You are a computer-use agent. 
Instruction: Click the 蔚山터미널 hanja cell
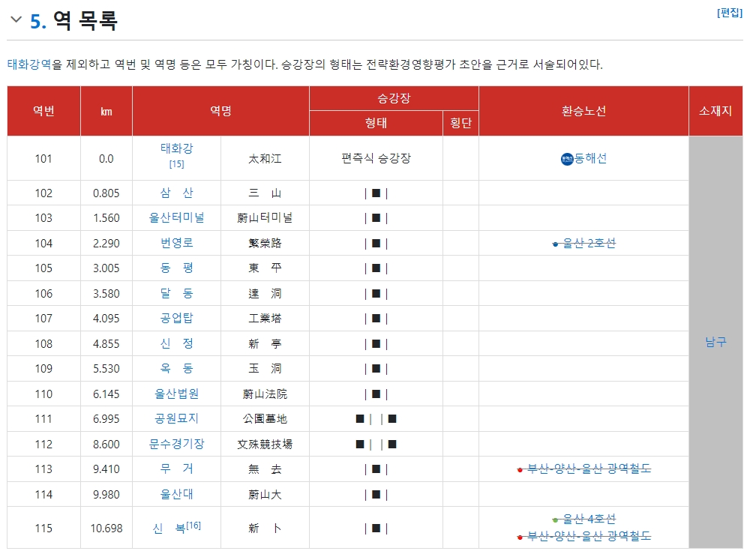(x=265, y=218)
